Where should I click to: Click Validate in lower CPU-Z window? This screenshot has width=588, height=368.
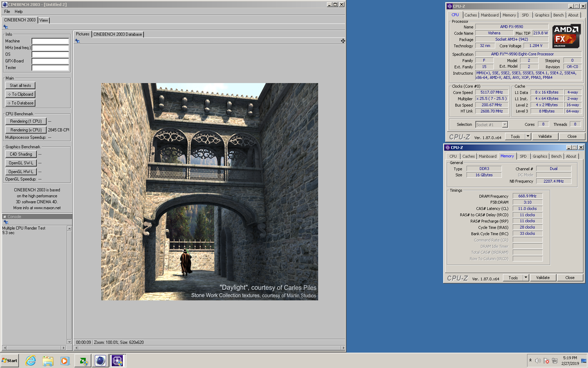pyautogui.click(x=543, y=278)
